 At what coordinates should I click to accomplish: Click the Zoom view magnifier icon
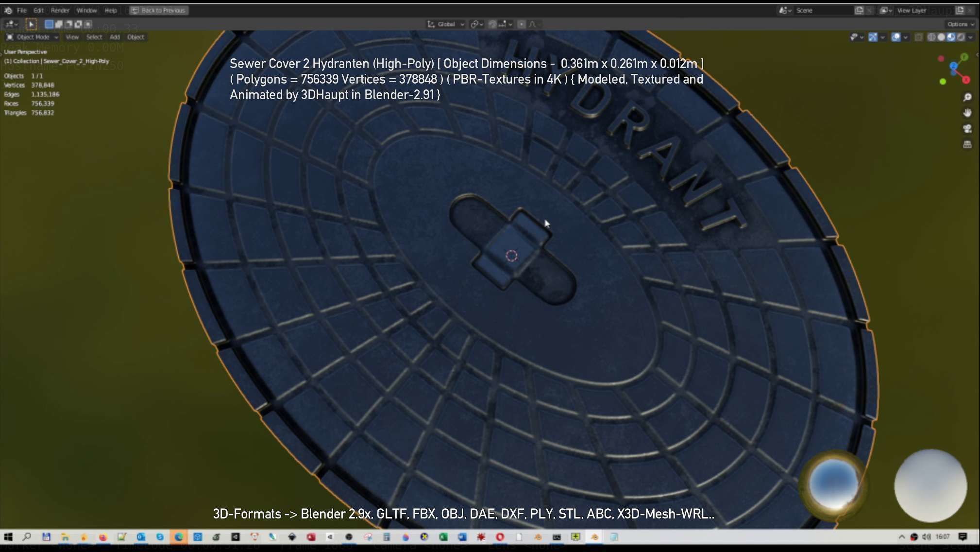point(967,97)
